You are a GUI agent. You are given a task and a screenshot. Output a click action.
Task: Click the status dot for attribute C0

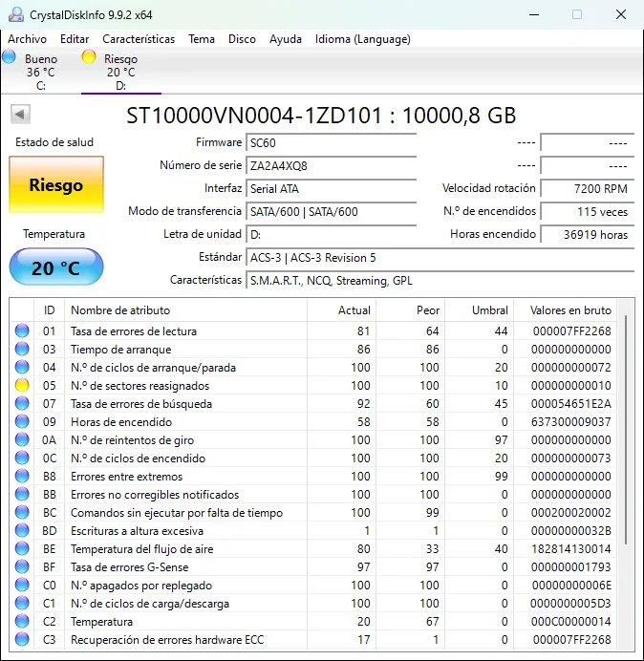click(x=22, y=585)
